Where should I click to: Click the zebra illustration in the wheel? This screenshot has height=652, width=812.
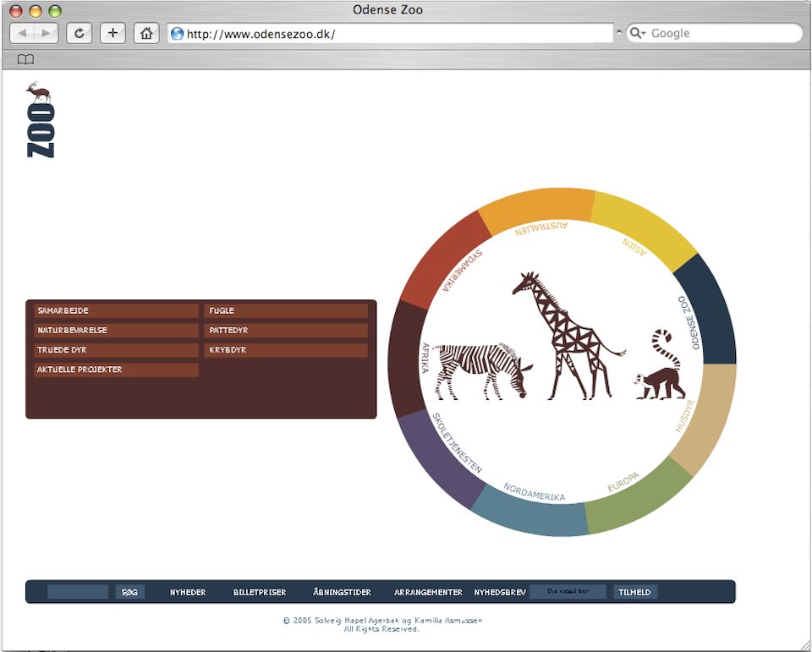tap(481, 370)
